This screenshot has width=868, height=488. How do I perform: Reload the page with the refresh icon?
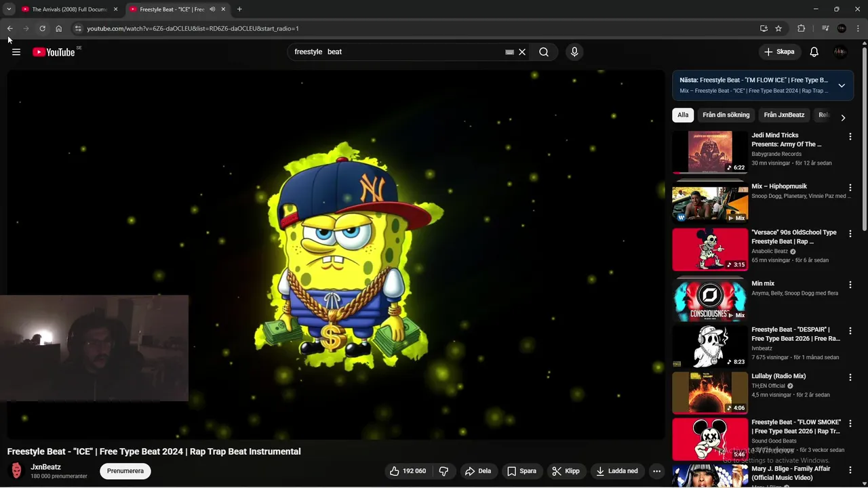pyautogui.click(x=42, y=28)
